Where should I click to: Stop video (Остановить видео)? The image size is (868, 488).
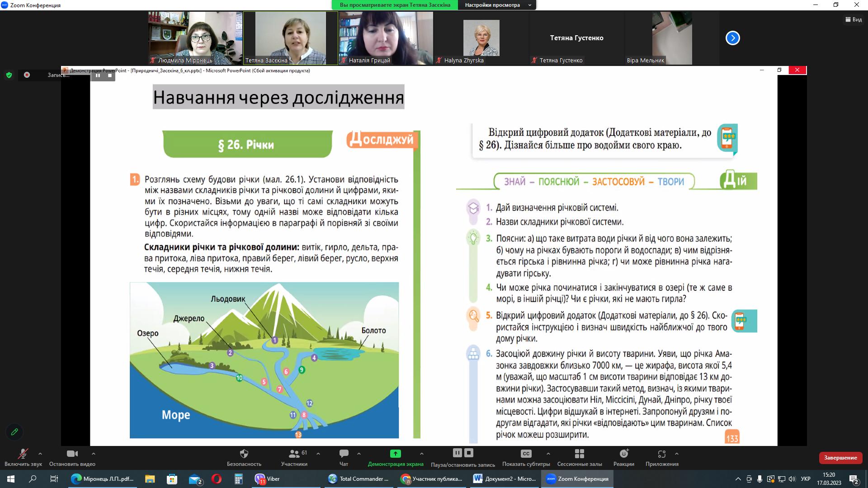(x=72, y=454)
